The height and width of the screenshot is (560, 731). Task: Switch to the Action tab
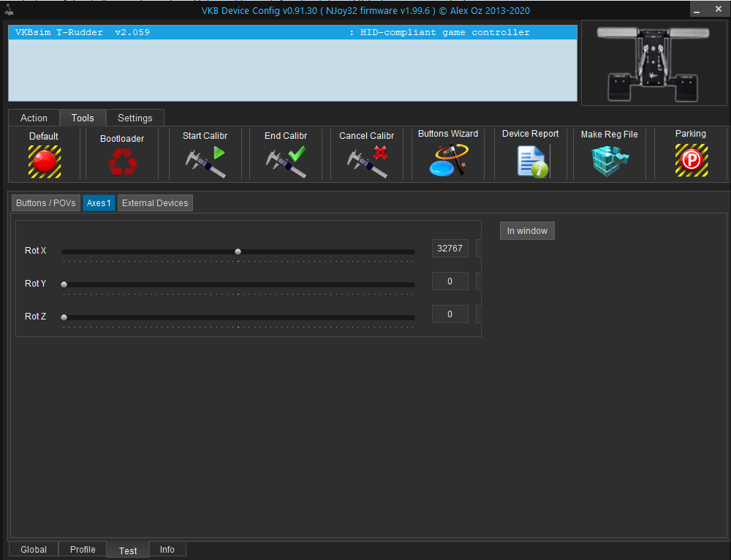[34, 118]
